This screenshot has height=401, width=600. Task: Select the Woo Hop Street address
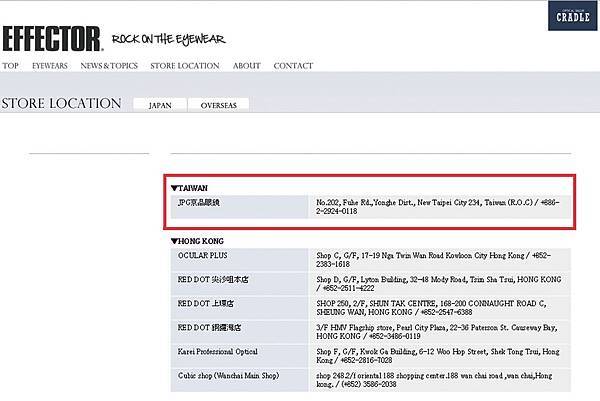click(438, 356)
